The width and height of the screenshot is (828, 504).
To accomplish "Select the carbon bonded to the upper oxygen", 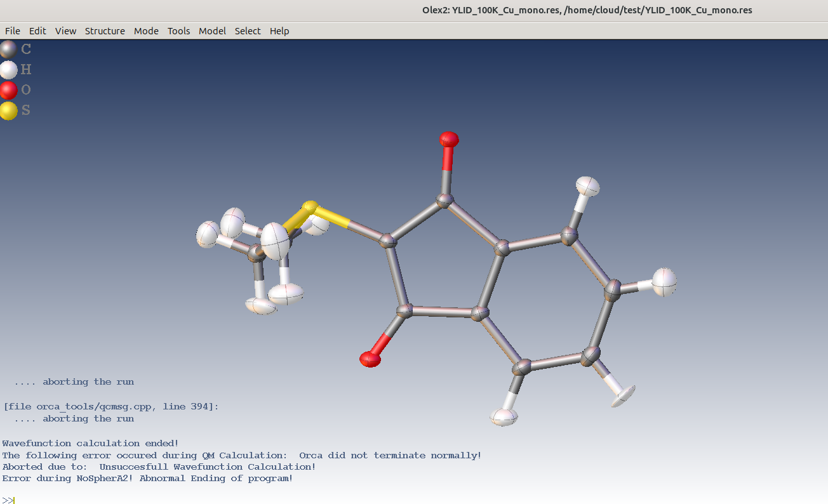I will pyautogui.click(x=445, y=202).
